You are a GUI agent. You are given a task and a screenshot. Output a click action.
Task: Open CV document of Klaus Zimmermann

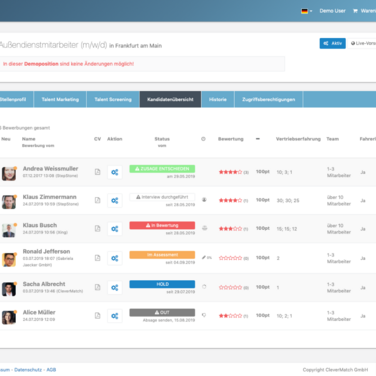tap(97, 200)
